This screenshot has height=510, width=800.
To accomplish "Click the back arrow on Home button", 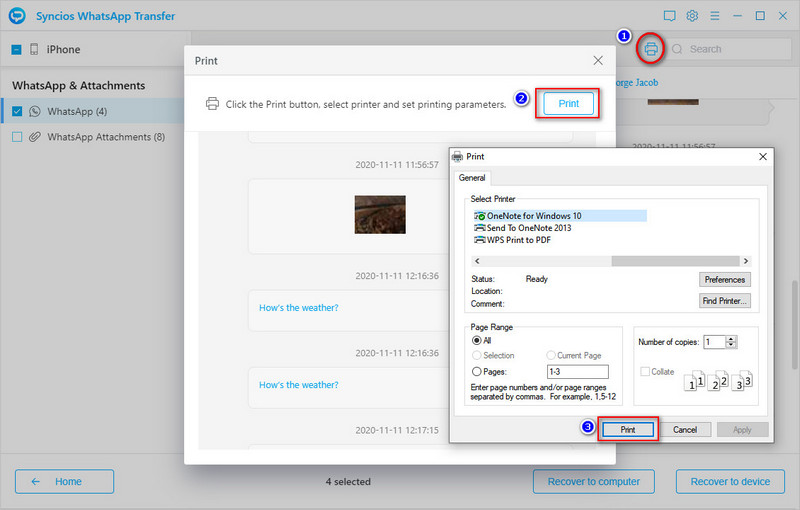I will tap(35, 481).
